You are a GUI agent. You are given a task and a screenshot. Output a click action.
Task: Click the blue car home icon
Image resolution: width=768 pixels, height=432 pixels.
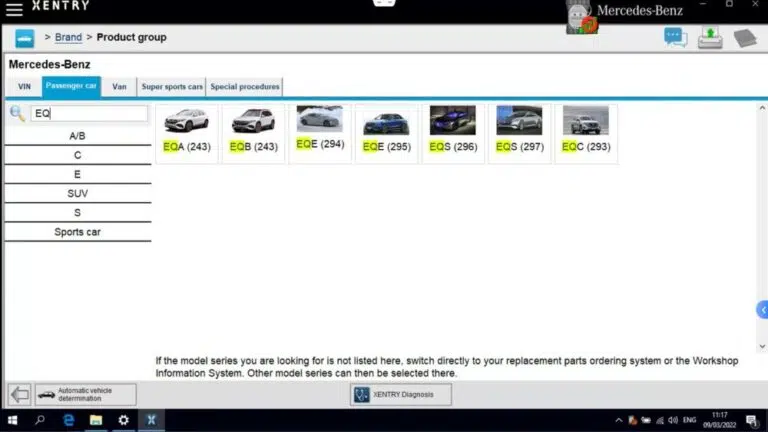[25, 38]
